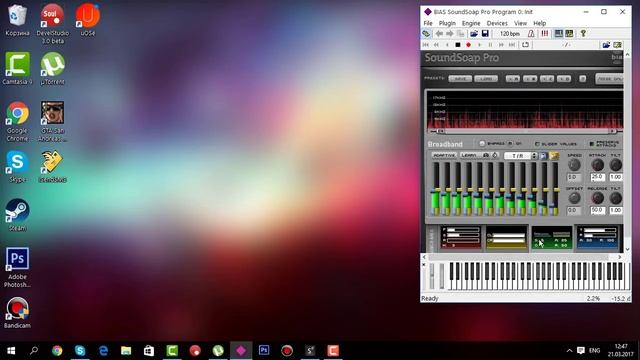Click the help question mark toolbar icon

(583, 33)
